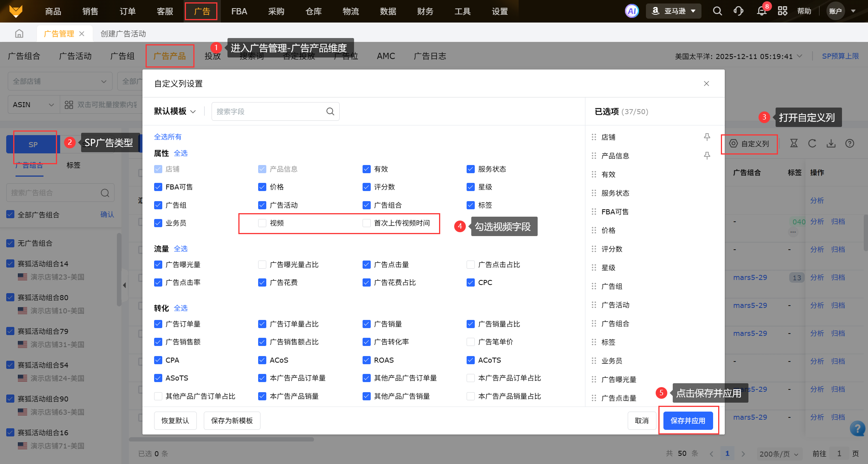Enable 首次上传视频时间 checkbox
The image size is (868, 464).
pos(366,223)
